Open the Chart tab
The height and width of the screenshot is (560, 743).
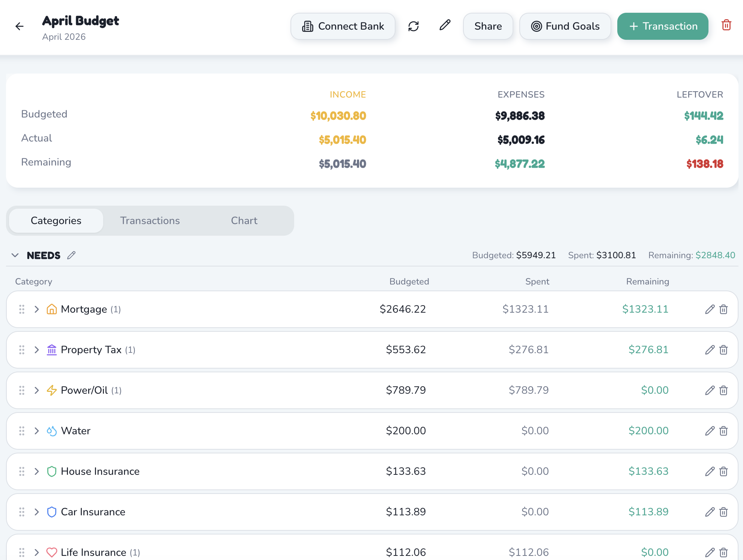[244, 221]
